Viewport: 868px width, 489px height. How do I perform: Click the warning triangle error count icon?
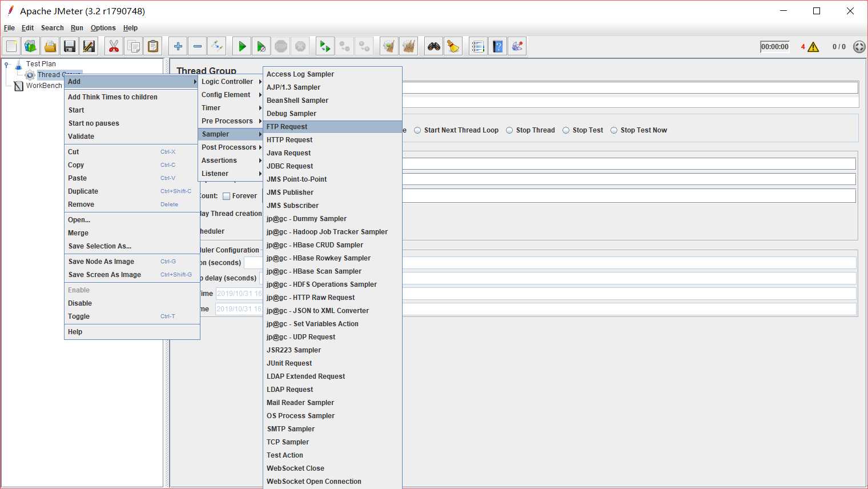click(813, 47)
